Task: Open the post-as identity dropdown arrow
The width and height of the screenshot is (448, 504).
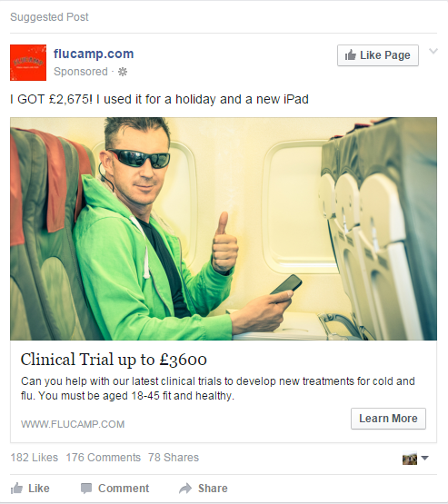Action: click(425, 458)
